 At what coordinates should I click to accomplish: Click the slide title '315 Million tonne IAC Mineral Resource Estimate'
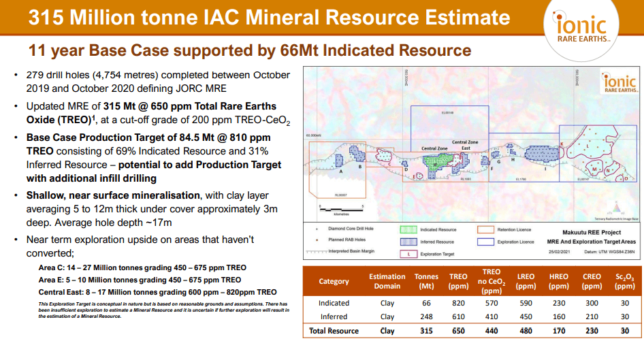click(x=269, y=17)
